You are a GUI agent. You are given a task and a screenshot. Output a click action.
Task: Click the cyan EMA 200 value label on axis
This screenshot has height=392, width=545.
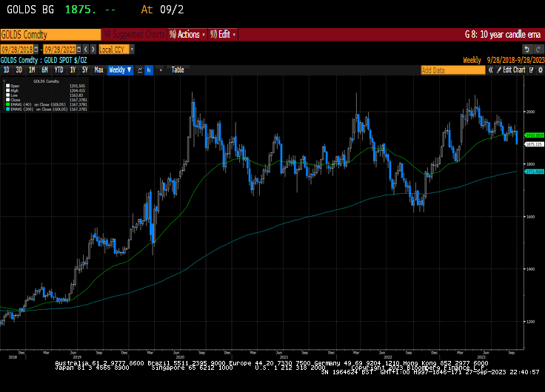pyautogui.click(x=534, y=172)
